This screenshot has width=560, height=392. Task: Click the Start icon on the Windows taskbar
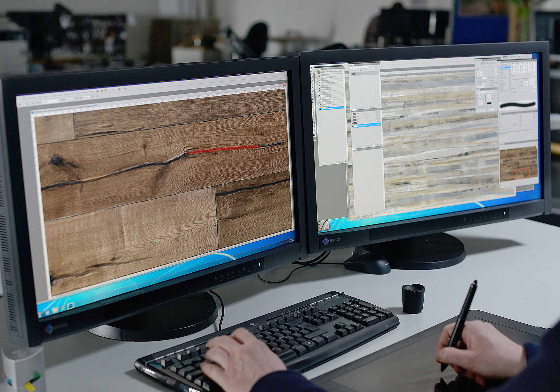(40, 315)
